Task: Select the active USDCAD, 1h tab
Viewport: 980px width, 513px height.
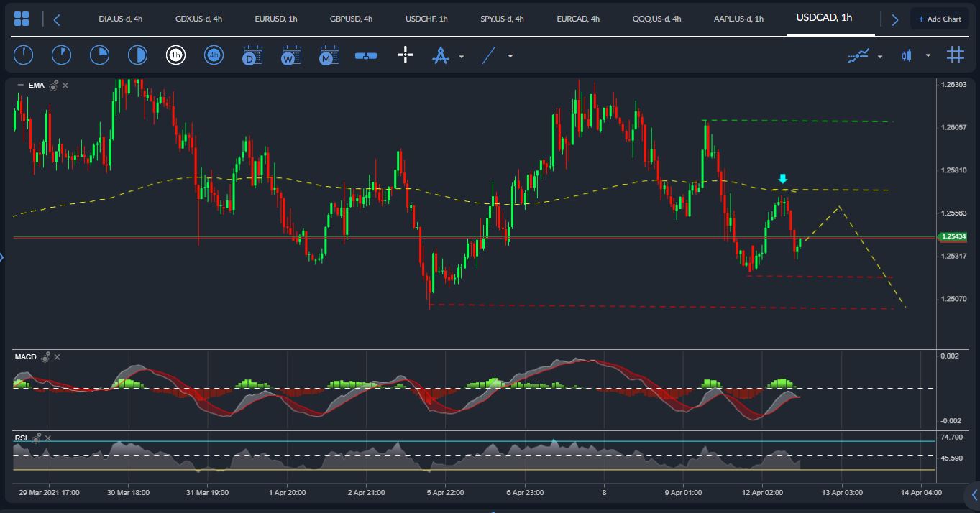Action: coord(824,17)
